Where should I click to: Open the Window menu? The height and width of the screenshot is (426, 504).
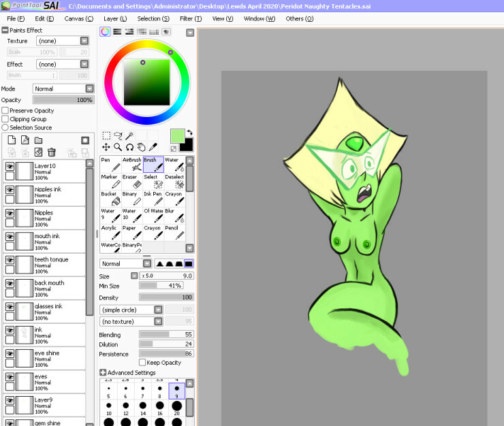pos(259,18)
